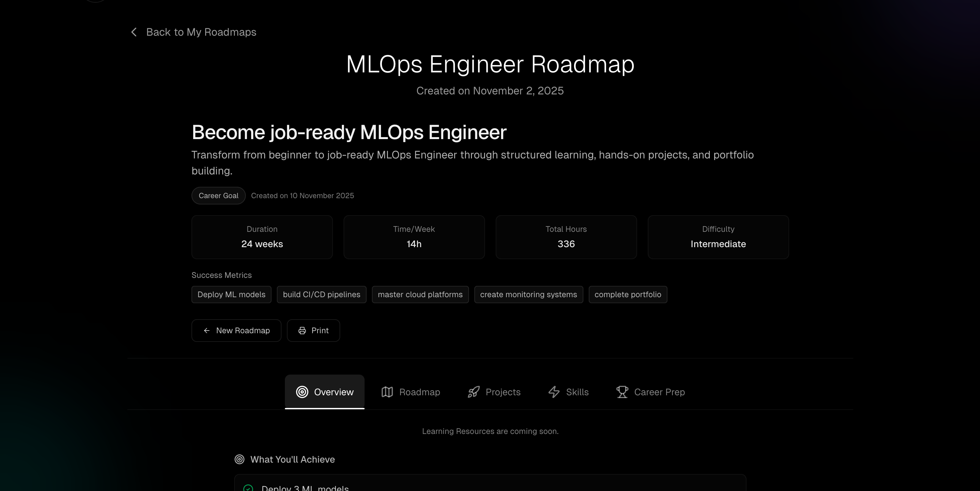
Task: Click the Career Prep trophy icon
Action: pos(622,392)
